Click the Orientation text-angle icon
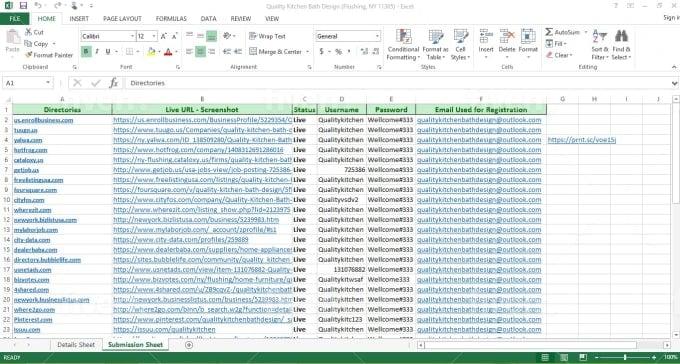 click(227, 36)
